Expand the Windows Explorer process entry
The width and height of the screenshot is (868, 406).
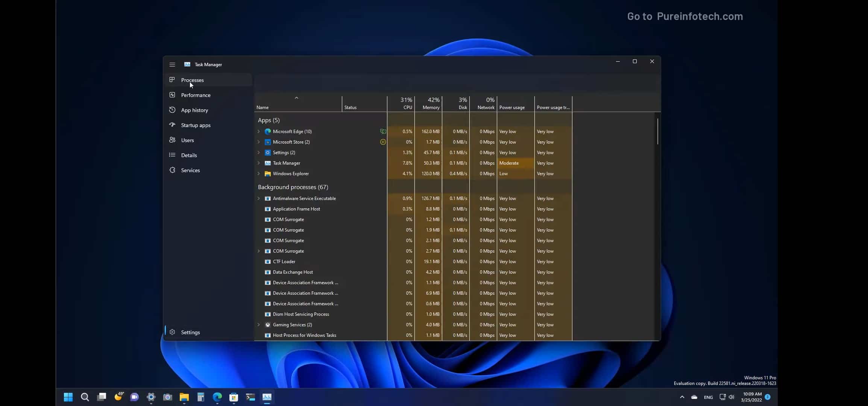point(259,174)
